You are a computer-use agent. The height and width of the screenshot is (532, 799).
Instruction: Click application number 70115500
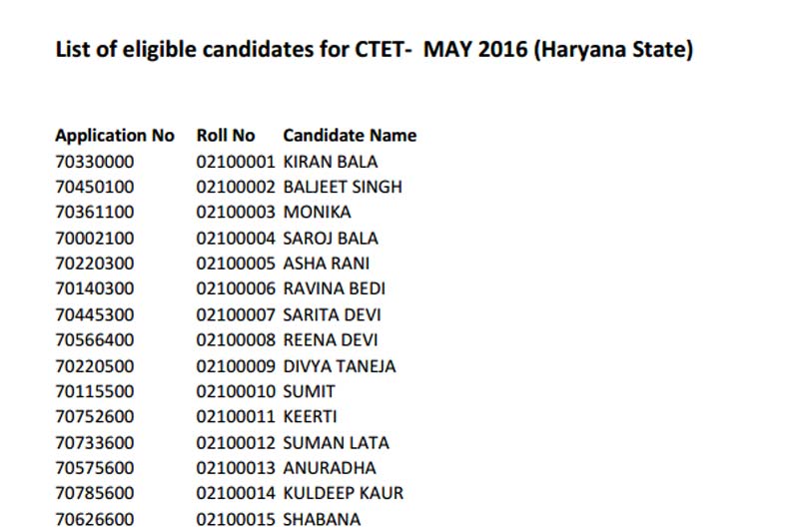95,391
